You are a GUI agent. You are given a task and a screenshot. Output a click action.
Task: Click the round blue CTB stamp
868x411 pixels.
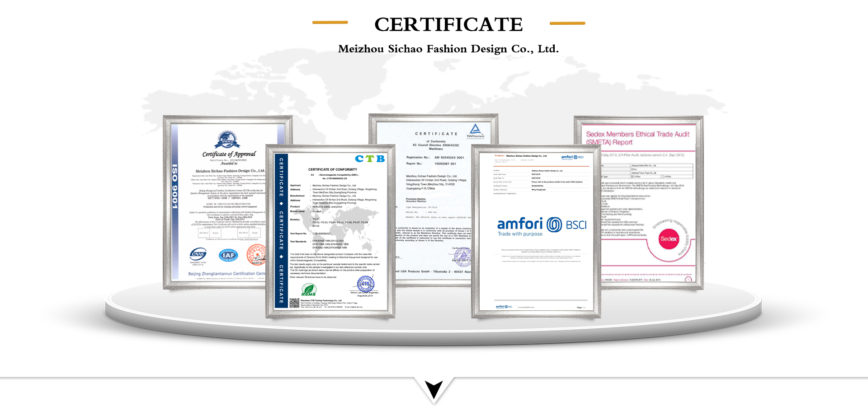(x=365, y=284)
